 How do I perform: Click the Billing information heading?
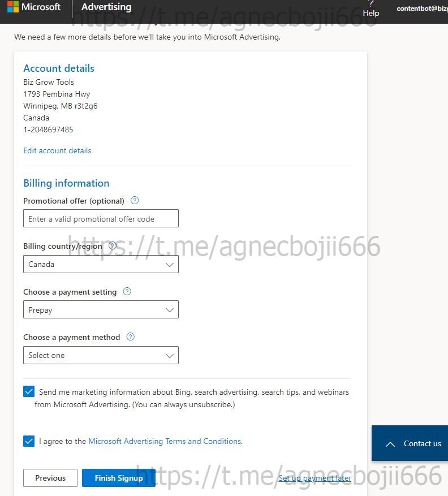[x=66, y=183]
